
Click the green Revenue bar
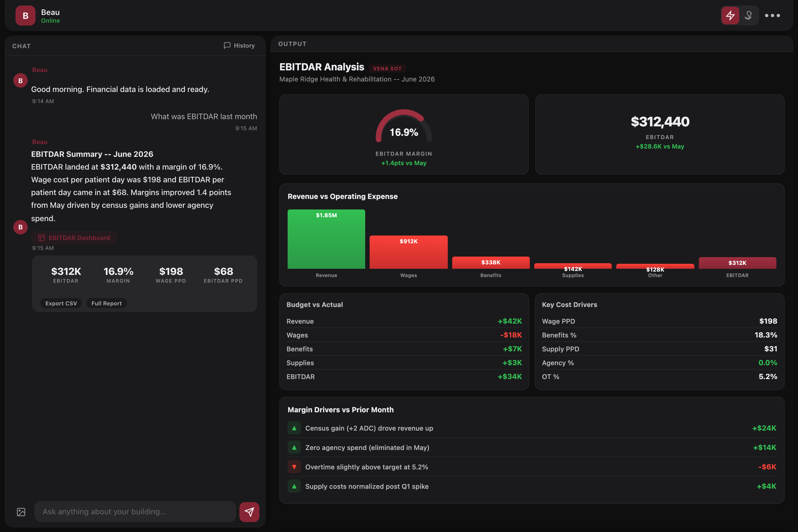coord(326,239)
